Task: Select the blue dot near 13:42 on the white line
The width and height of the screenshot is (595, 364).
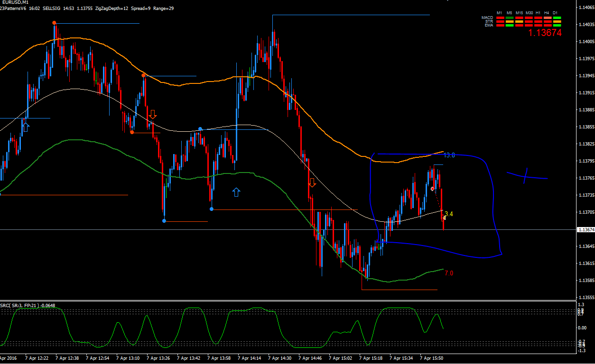Action: [x=200, y=128]
